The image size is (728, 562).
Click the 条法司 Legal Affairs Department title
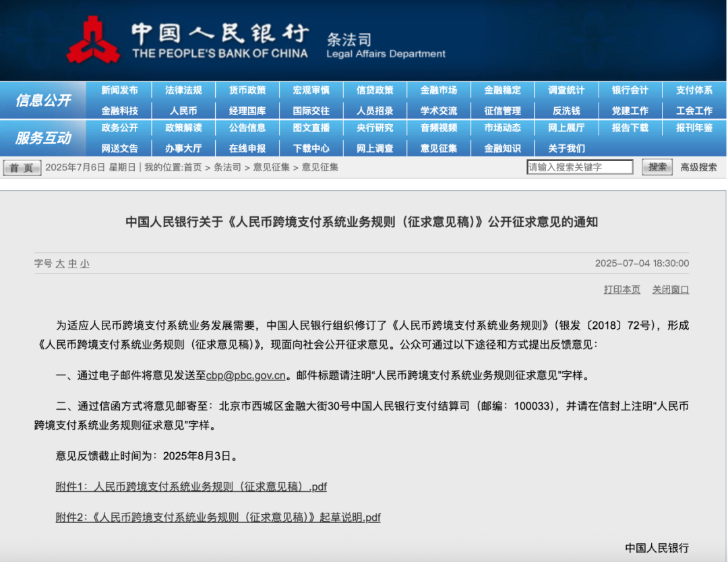click(386, 46)
